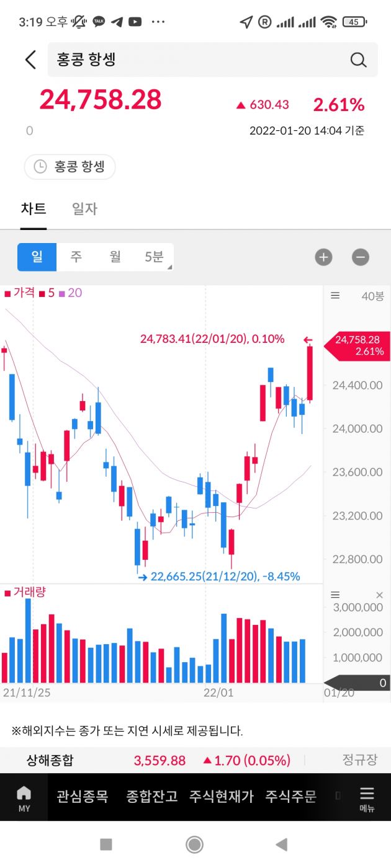The height and width of the screenshot is (868, 391).
Task: Open the hamburger 메뉴 icon
Action: [367, 797]
